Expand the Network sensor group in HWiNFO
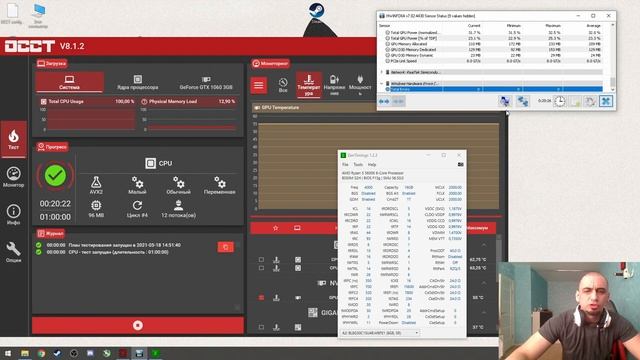Viewport: 640px width, 360px height. 382,72
